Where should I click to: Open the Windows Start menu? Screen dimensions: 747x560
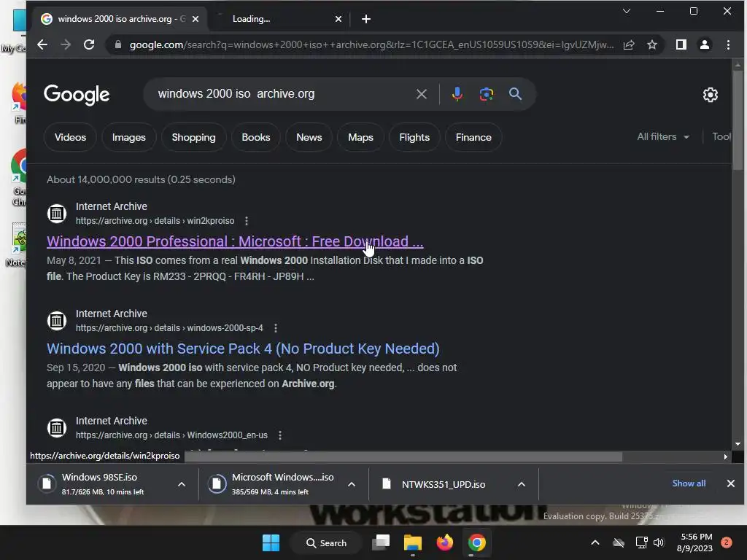point(271,542)
